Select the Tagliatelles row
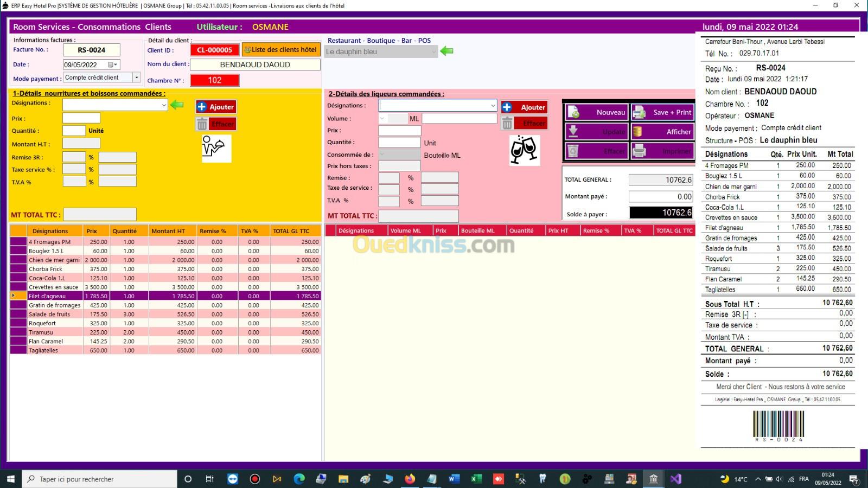Viewport: 868px width, 488px height. tap(165, 350)
